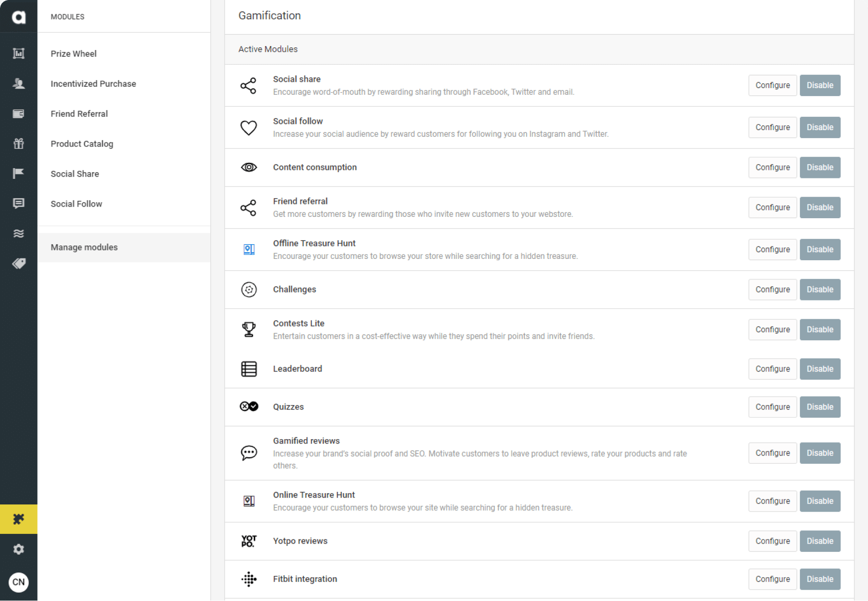This screenshot has width=868, height=601.
Task: Click the gift rewards icon in sidebar
Action: pyautogui.click(x=19, y=144)
